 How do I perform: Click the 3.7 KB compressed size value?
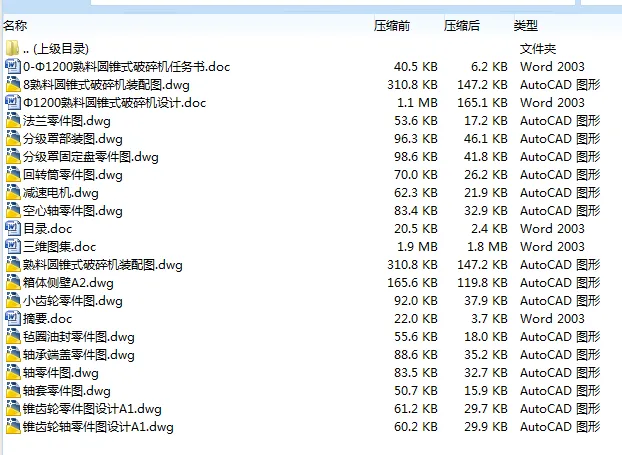click(x=490, y=319)
